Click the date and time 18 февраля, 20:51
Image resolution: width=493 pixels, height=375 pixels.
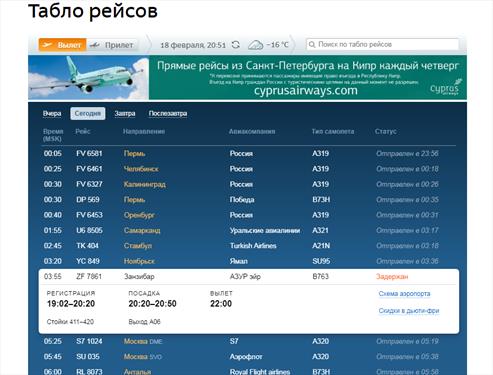tap(193, 45)
